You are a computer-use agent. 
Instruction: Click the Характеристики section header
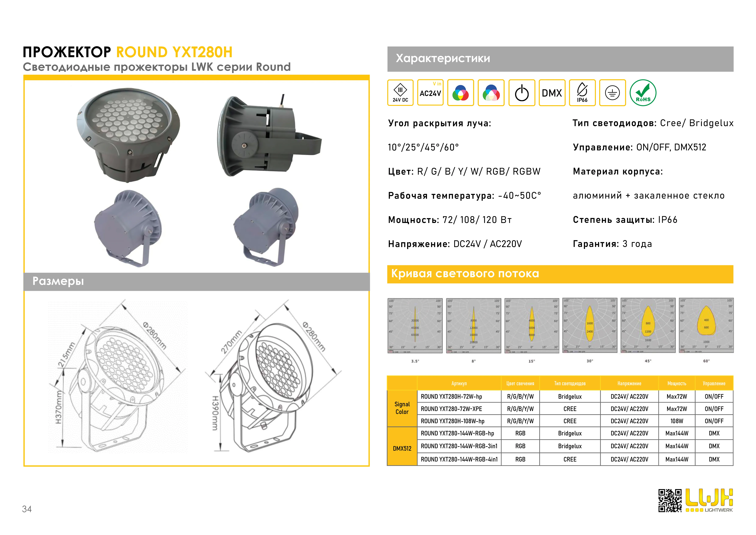point(560,59)
